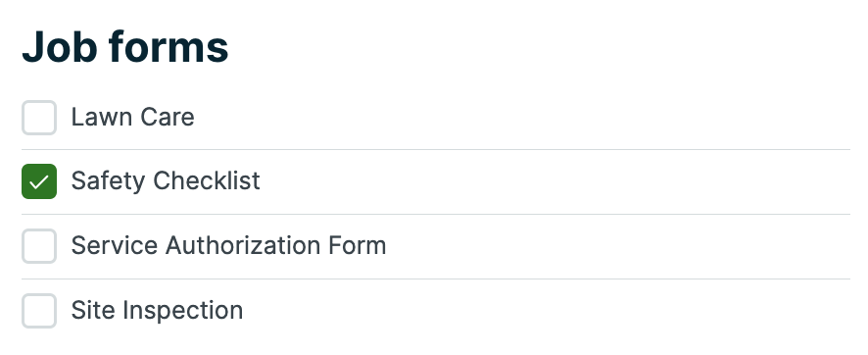Click the word Inspection in last option
The width and height of the screenshot is (868, 355).
coord(182,311)
